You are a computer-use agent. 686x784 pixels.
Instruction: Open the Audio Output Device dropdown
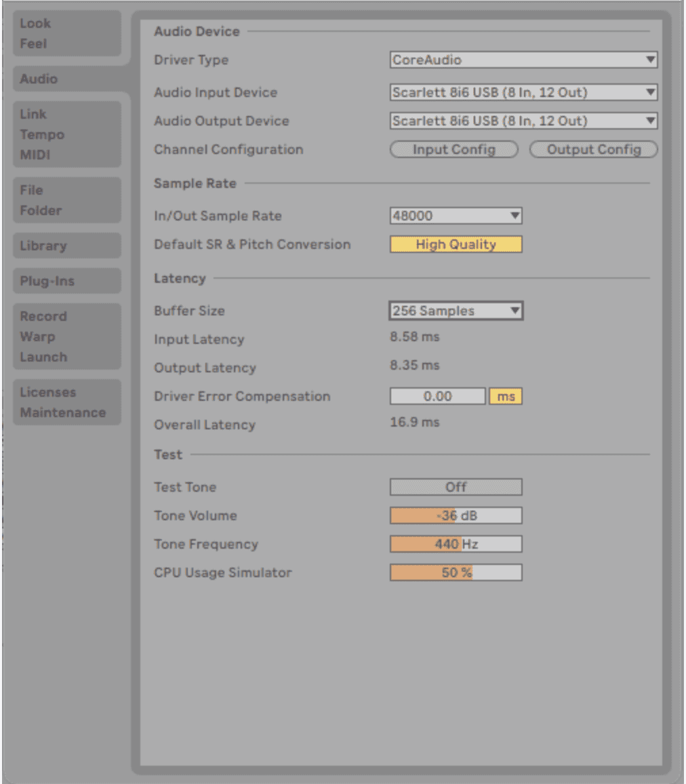[523, 121]
